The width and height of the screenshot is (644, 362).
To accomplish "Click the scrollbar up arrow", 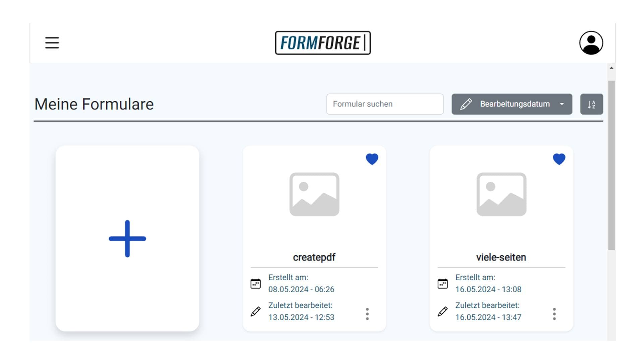I will pyautogui.click(x=611, y=68).
